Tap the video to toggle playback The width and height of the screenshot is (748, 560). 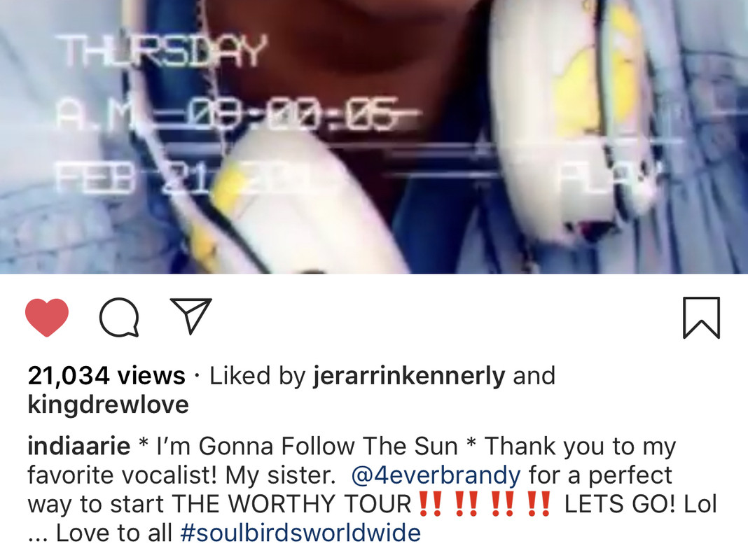point(374,136)
